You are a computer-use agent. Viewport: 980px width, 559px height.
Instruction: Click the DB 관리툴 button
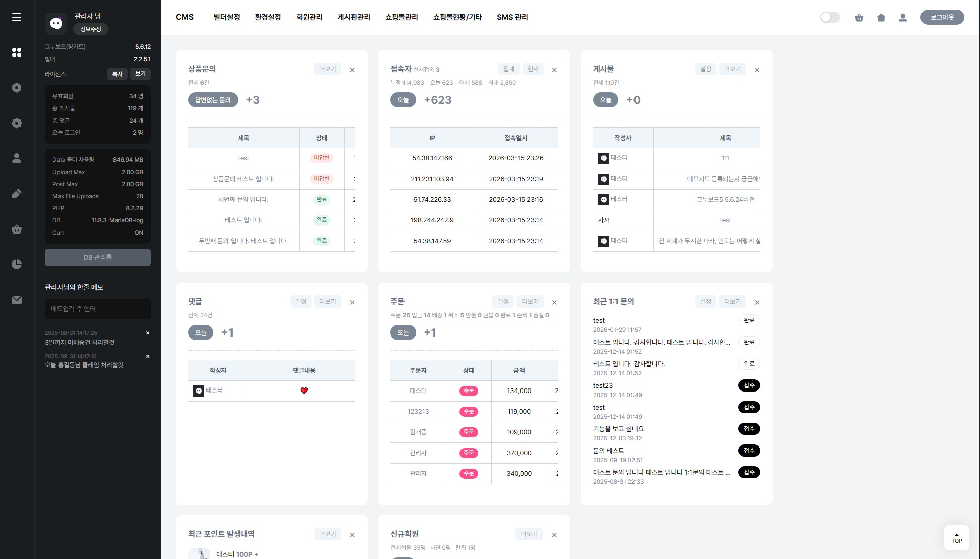[x=98, y=257]
